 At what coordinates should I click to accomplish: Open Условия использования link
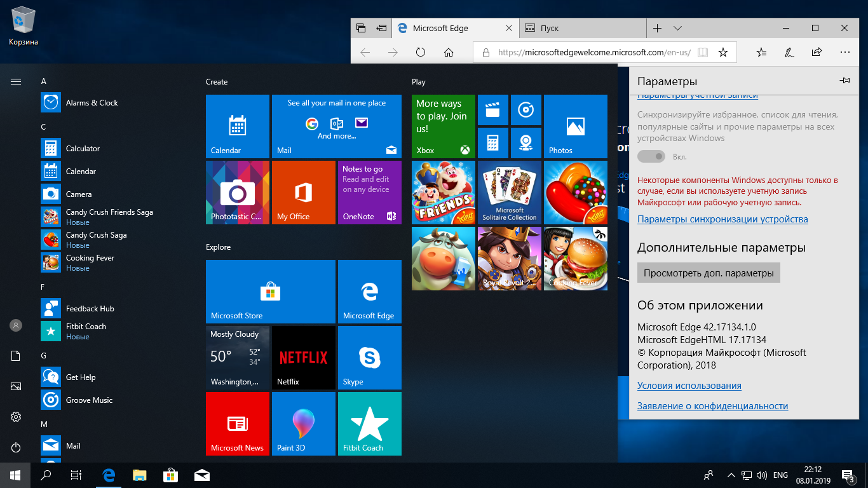point(689,386)
